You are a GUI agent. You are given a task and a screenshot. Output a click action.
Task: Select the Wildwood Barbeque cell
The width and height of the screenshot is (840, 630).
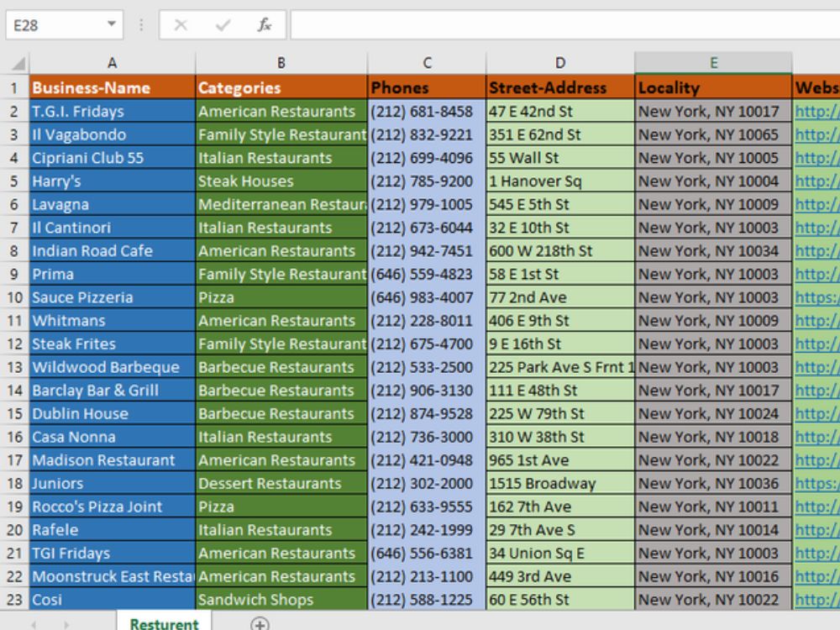tap(113, 367)
